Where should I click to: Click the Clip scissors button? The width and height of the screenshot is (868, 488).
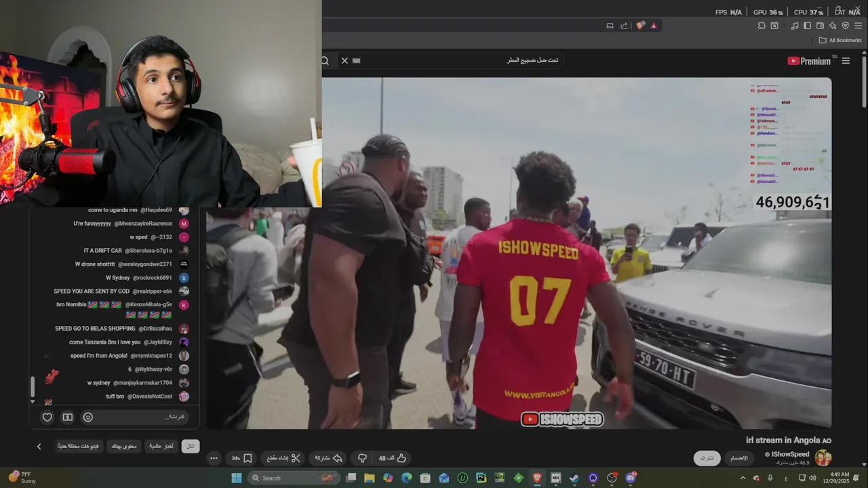click(283, 458)
